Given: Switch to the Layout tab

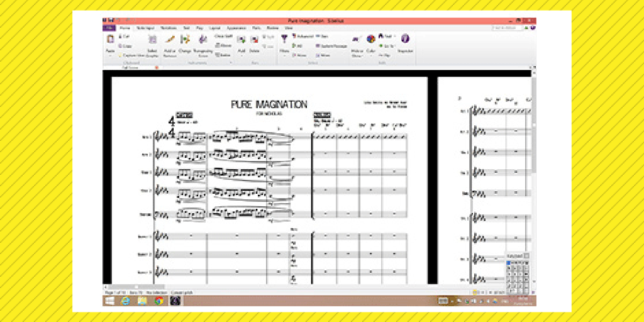Looking at the screenshot, I should pos(215,28).
